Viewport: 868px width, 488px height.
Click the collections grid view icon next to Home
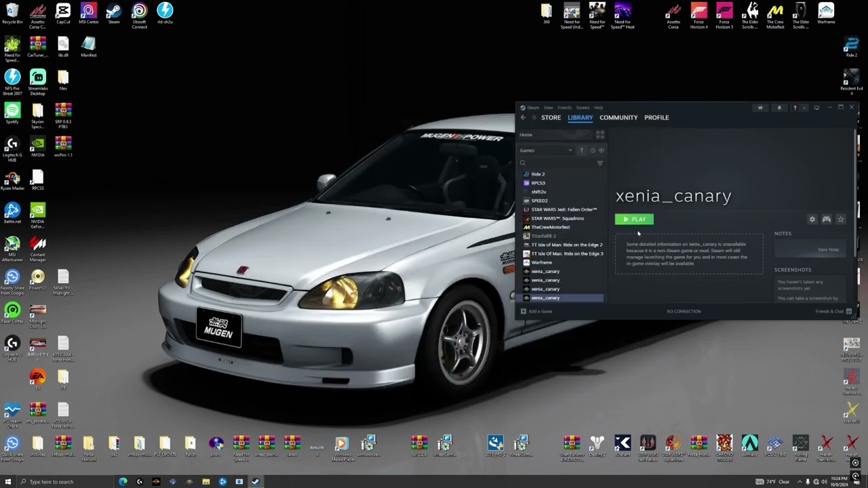pyautogui.click(x=600, y=135)
